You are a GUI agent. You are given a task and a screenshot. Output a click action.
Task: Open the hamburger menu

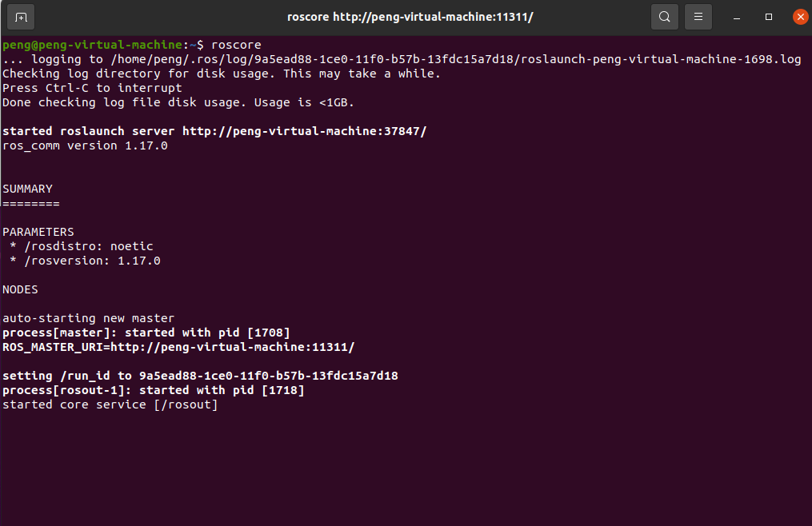(x=698, y=17)
